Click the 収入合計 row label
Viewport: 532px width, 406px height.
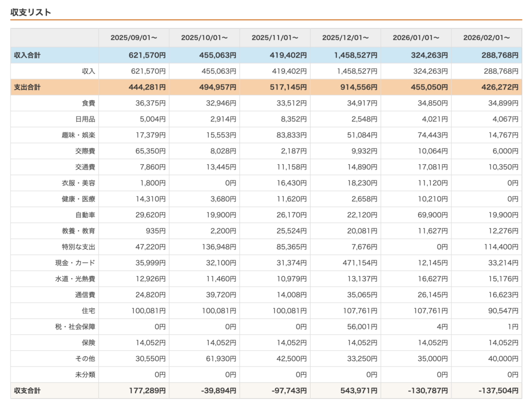tap(27, 55)
